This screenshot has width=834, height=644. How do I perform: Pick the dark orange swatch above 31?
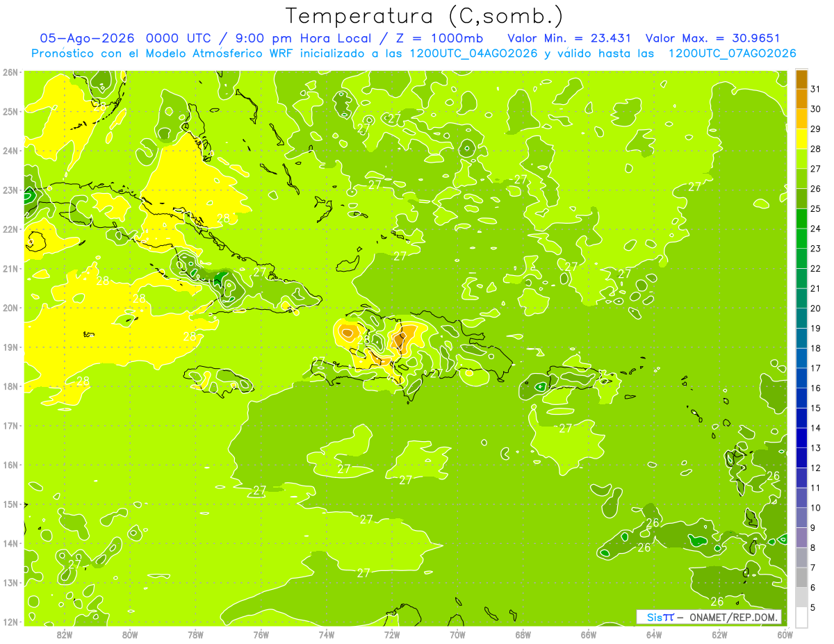(x=801, y=79)
